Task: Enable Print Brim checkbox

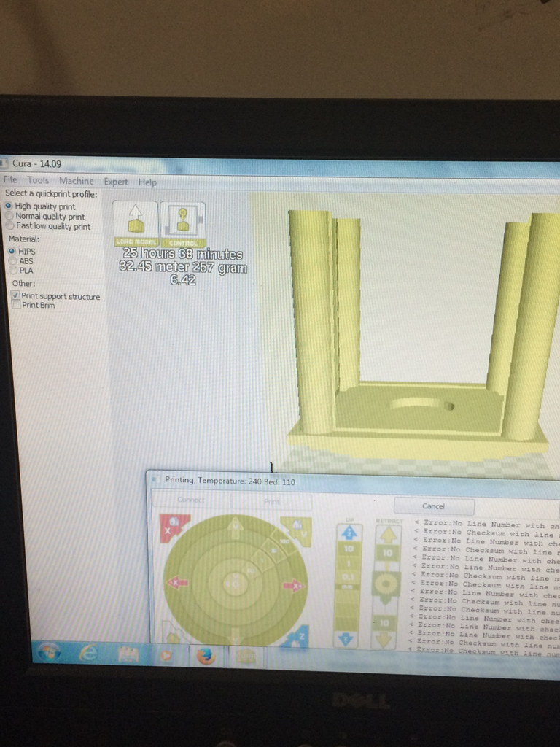Action: [17, 305]
